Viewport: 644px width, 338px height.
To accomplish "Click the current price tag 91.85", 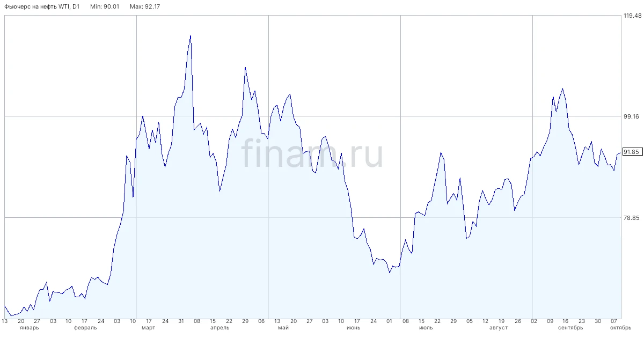I will point(632,152).
